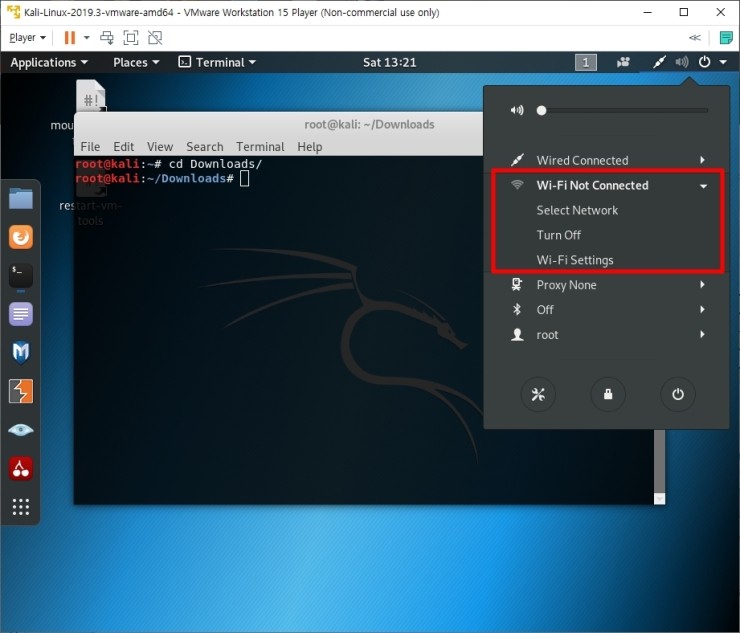Screen dimensions: 740x633
Task: Launch the eye-shaped Zenmap dock icon
Action: (21, 430)
